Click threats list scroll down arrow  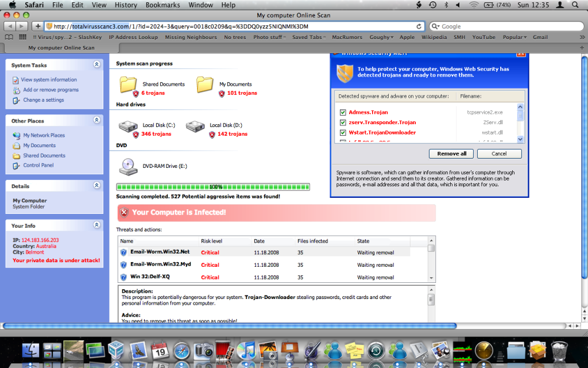[x=431, y=278]
